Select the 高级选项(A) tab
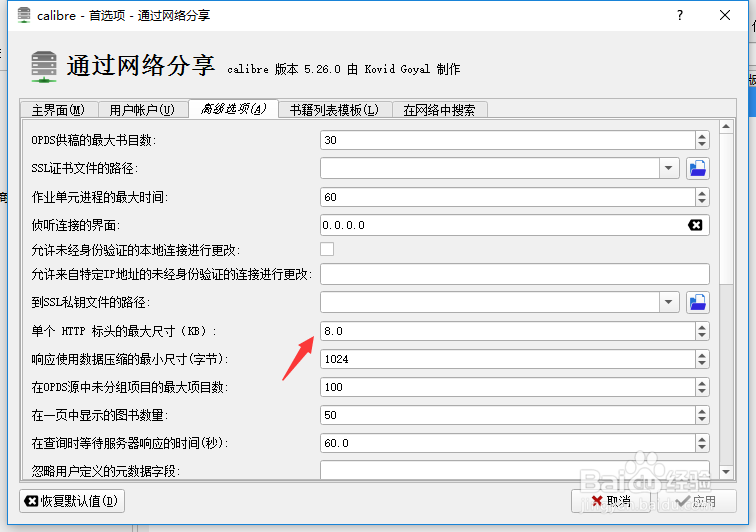 233,109
